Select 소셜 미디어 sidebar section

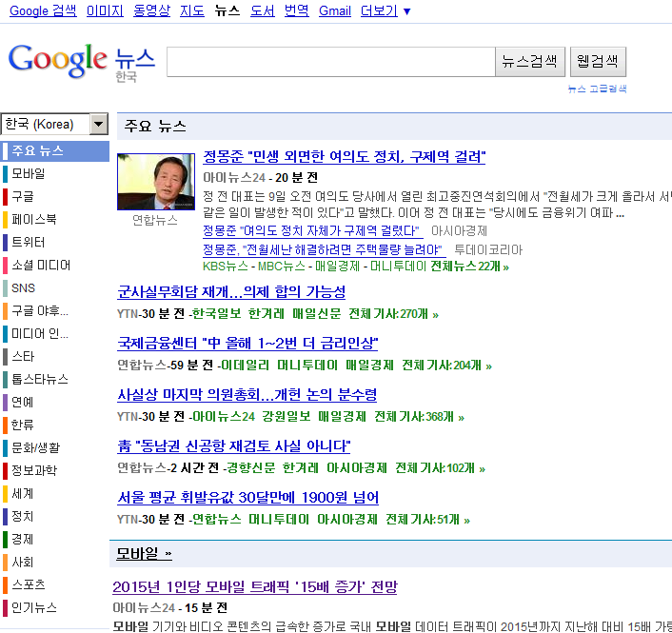(x=41, y=265)
